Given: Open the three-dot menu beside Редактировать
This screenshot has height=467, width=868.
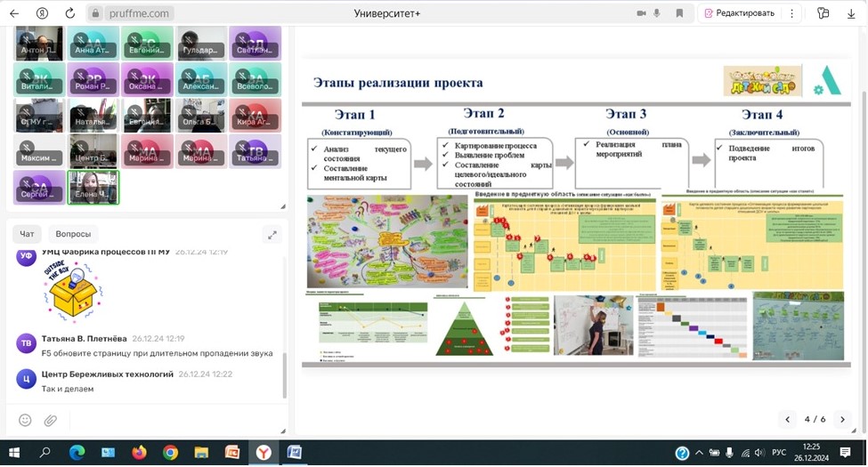Looking at the screenshot, I should pyautogui.click(x=791, y=13).
